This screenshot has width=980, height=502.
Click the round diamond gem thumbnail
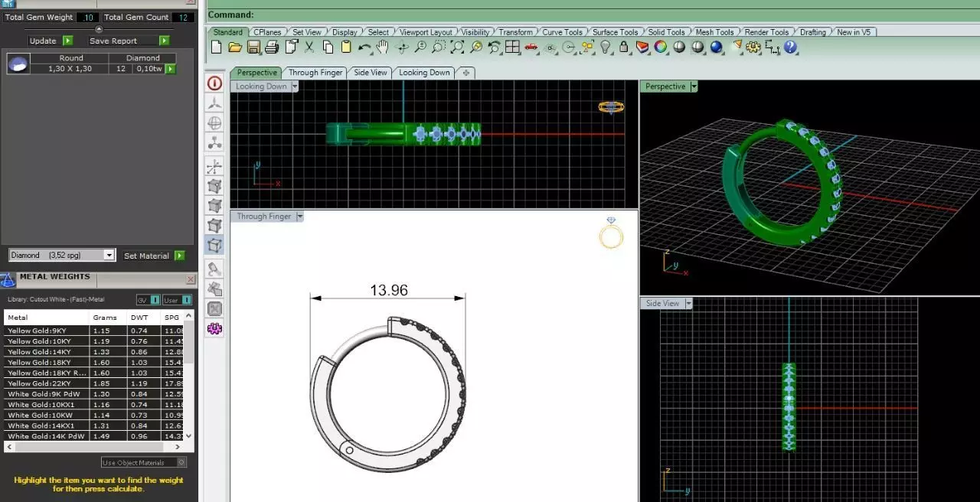coord(18,64)
